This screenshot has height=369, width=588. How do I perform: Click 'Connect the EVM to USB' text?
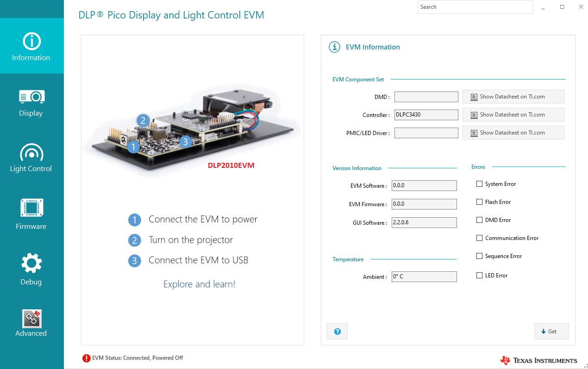point(199,260)
